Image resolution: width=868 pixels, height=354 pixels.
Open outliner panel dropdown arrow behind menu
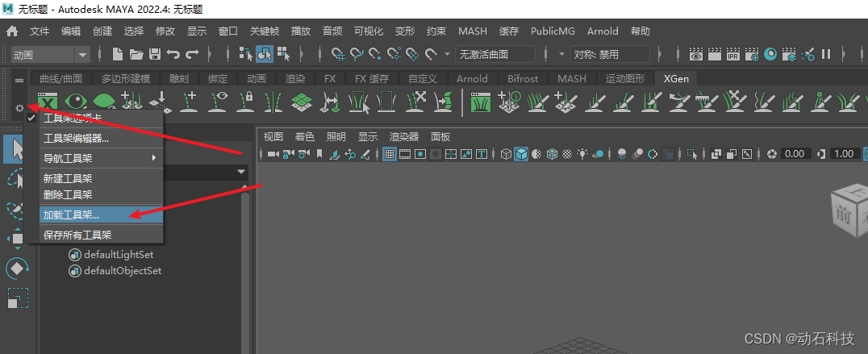tap(241, 172)
